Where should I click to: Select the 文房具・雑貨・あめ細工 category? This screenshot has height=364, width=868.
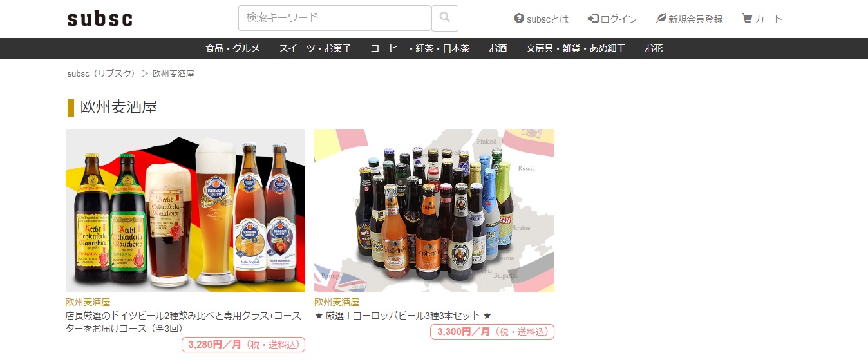tap(576, 48)
